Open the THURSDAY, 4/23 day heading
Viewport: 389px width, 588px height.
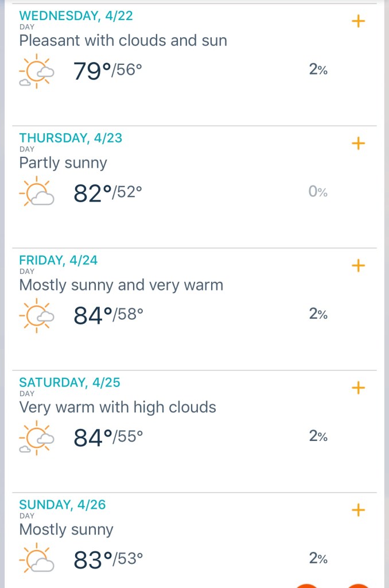click(71, 138)
